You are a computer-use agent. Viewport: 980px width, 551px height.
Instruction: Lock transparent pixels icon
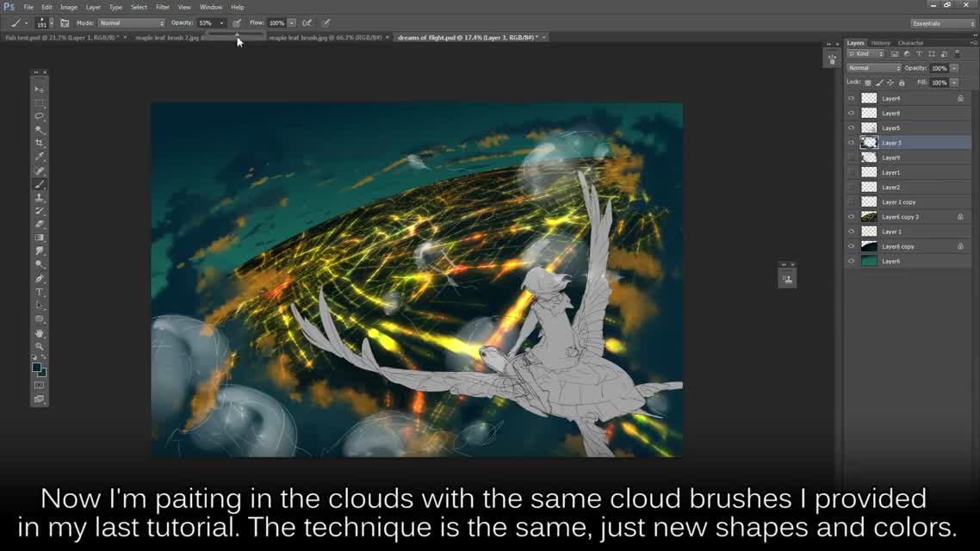(867, 83)
